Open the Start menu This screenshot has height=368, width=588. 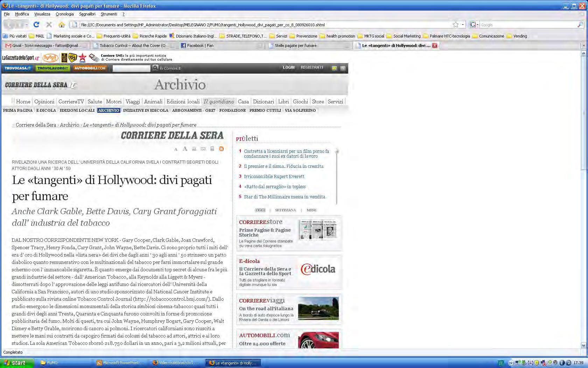[17, 363]
